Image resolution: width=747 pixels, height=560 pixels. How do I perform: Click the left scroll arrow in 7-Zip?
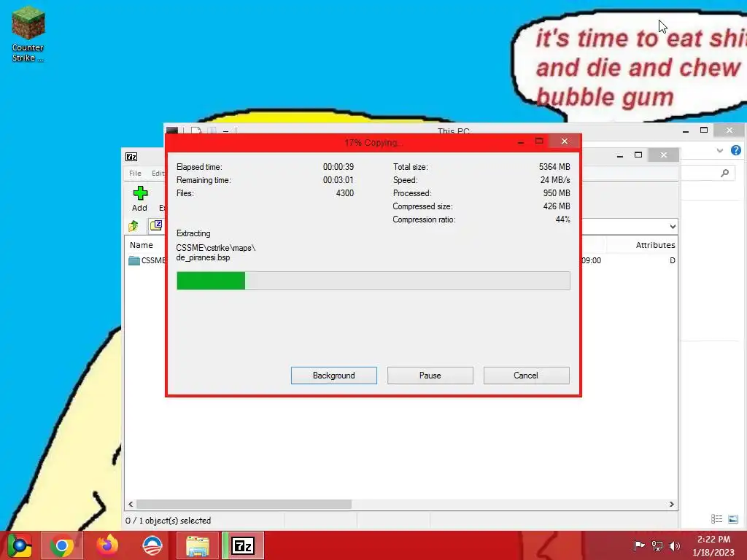pos(131,505)
